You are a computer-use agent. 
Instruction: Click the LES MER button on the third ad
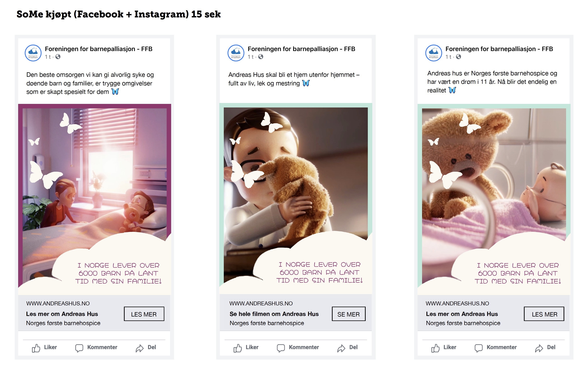[544, 314]
